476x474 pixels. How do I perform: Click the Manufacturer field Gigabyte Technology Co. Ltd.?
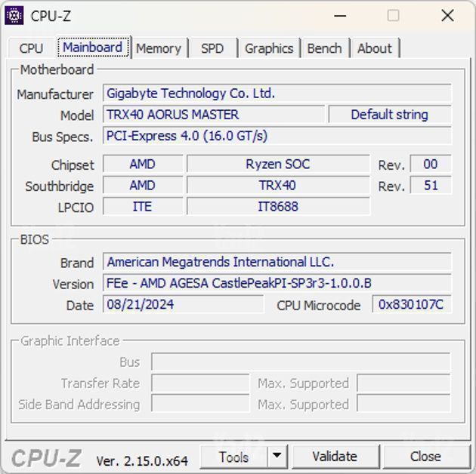point(277,93)
